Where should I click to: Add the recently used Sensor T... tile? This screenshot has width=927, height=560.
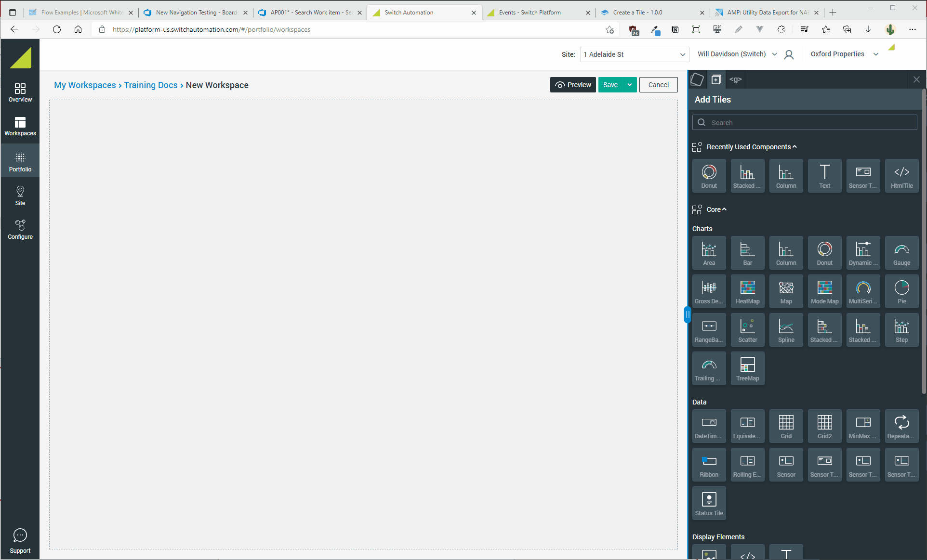pyautogui.click(x=863, y=176)
